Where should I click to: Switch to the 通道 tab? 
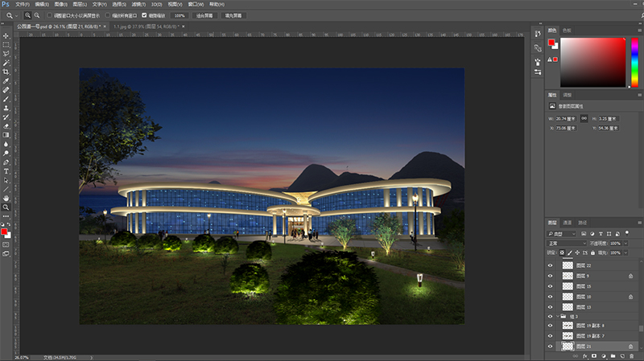(x=568, y=222)
